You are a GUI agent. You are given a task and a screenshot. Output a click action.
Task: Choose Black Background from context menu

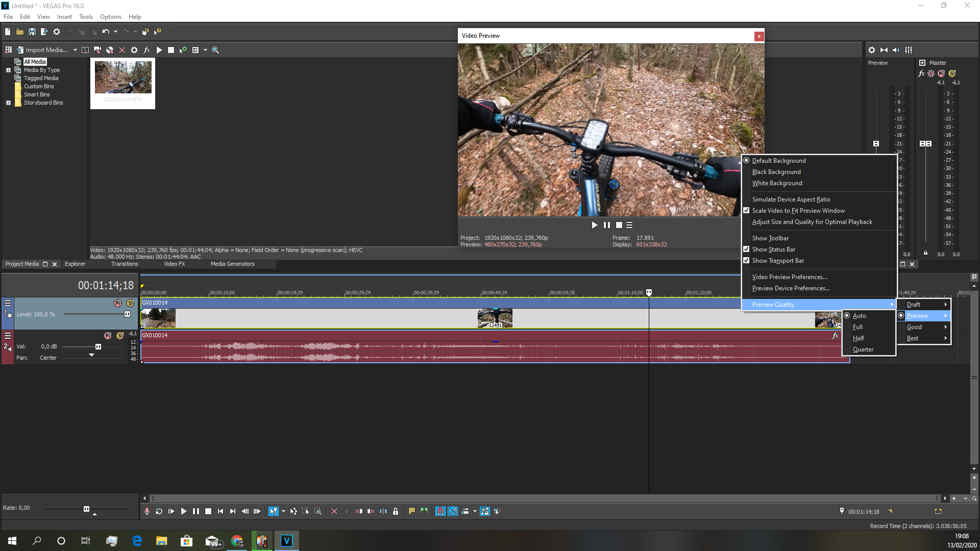point(776,172)
